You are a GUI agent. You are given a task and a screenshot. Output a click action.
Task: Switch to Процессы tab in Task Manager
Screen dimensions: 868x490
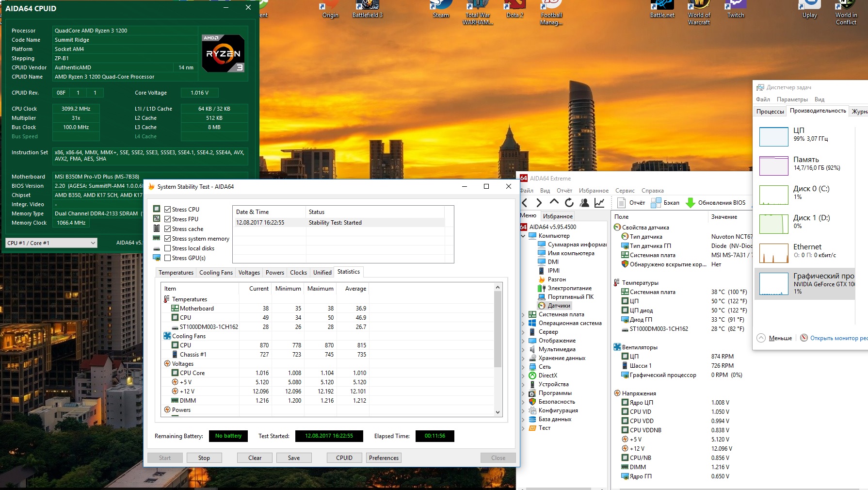(x=770, y=112)
